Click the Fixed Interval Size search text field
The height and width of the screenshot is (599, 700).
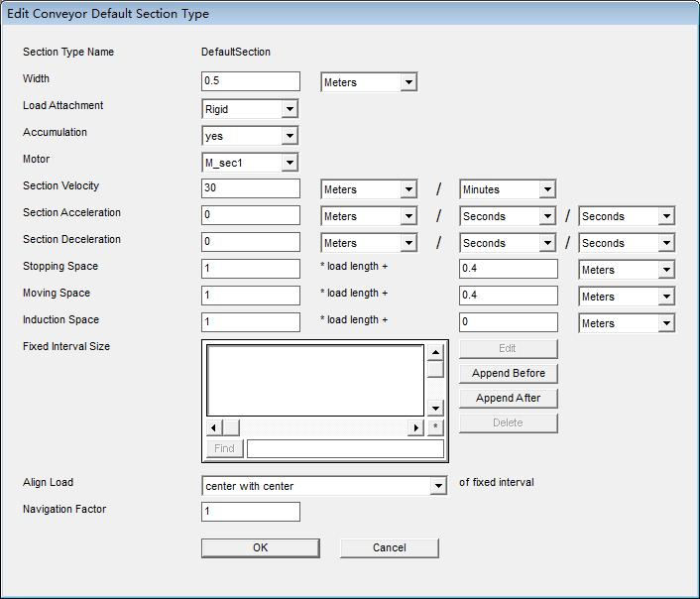(x=345, y=449)
